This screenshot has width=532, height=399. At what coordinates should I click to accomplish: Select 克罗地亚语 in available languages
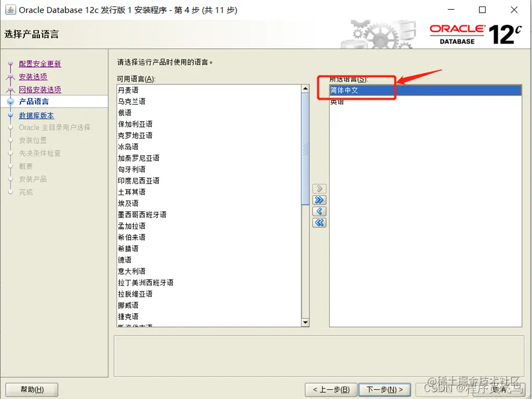click(209, 136)
